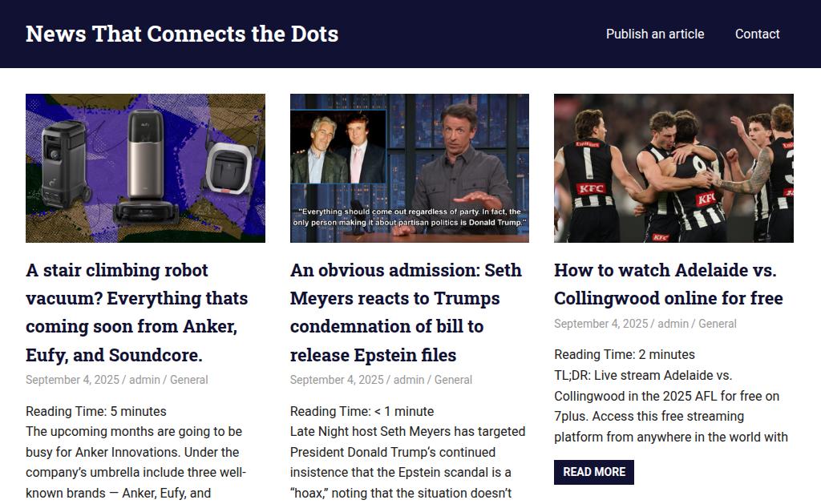
Task: Select the 'Reading Time: < 1 minute' text
Action: (362, 411)
